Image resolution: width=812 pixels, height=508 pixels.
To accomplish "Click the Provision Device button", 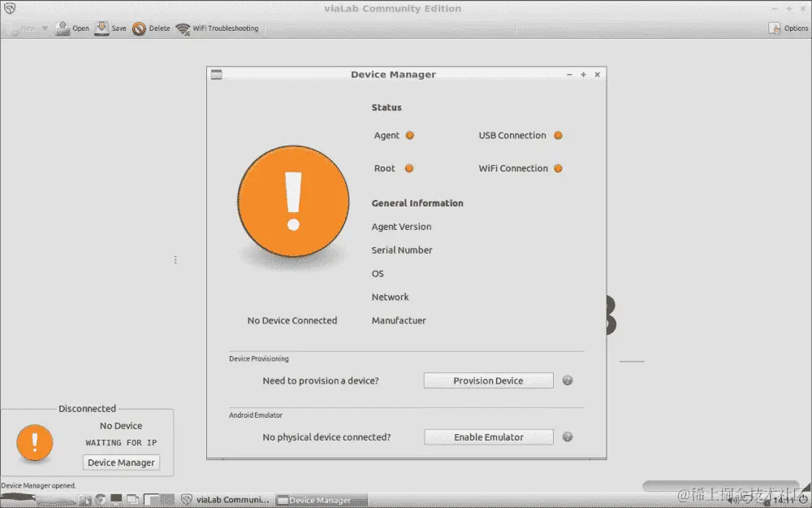I will 488,380.
